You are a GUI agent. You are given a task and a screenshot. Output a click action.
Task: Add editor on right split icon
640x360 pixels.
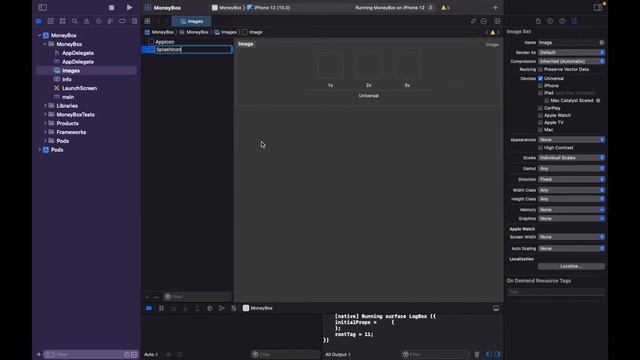coord(497,21)
